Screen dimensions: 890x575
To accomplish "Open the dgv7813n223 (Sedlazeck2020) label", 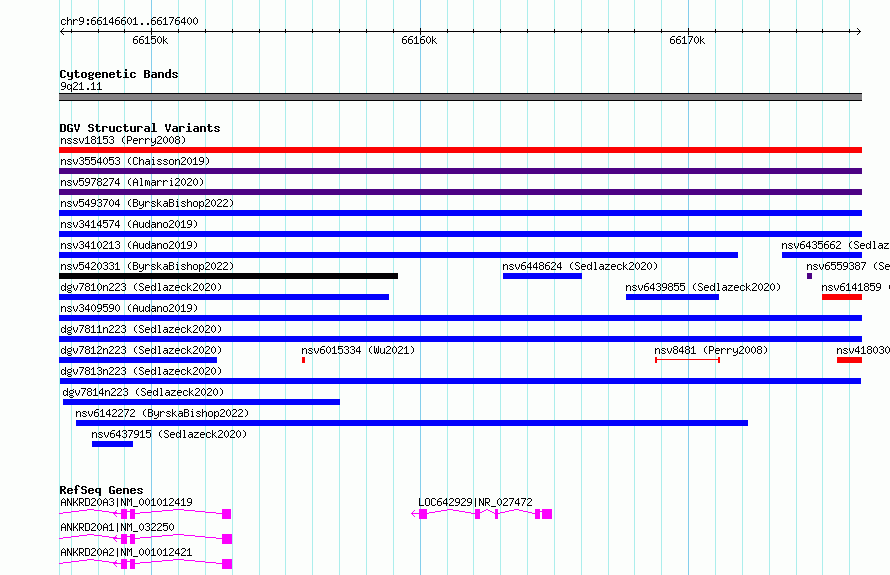I will pos(141,371).
